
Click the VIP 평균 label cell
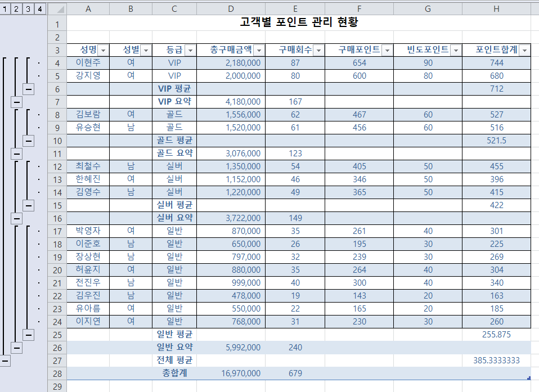[x=174, y=89]
